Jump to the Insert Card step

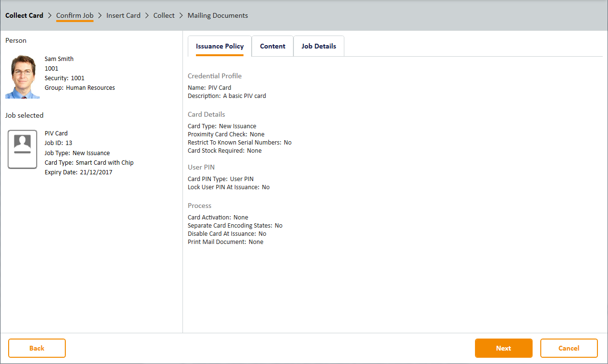coord(123,15)
